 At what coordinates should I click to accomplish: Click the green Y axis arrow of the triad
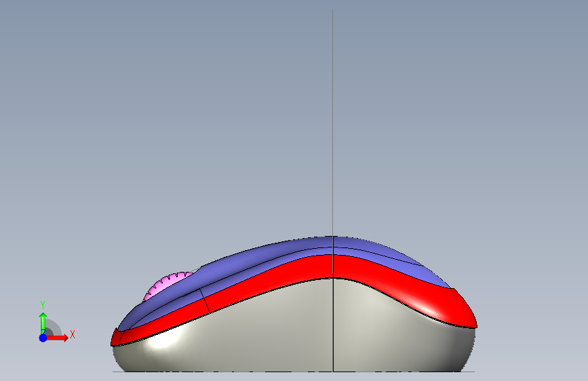(43, 323)
